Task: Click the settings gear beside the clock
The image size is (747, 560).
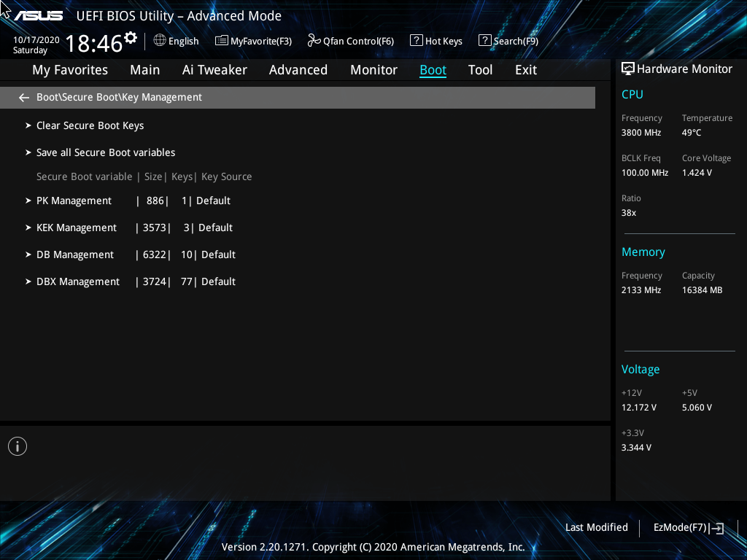Action: (130, 38)
